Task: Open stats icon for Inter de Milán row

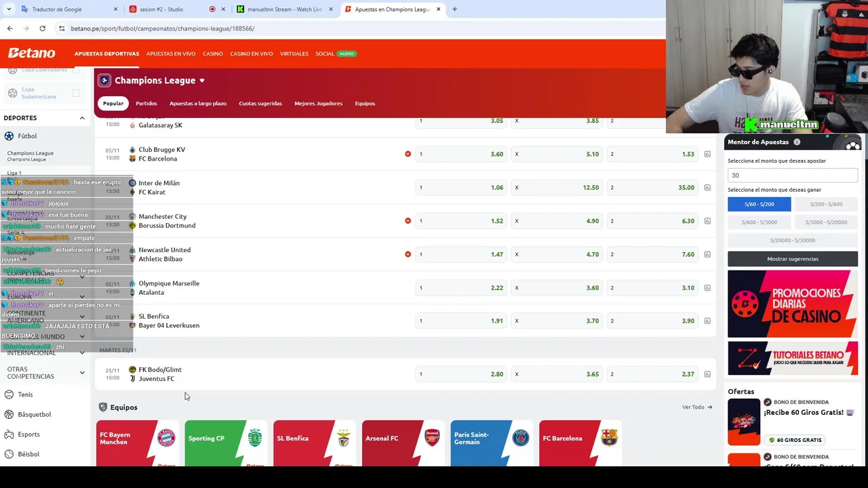Action: click(x=707, y=188)
